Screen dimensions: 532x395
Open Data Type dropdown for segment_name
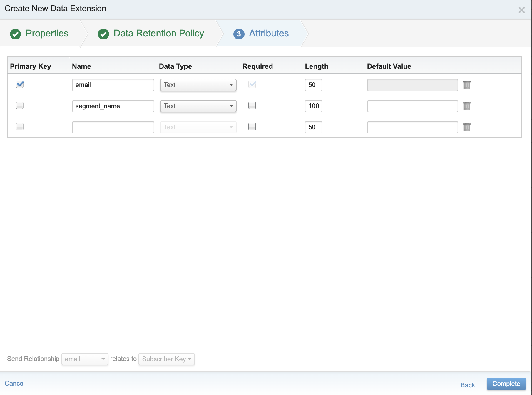tap(198, 106)
